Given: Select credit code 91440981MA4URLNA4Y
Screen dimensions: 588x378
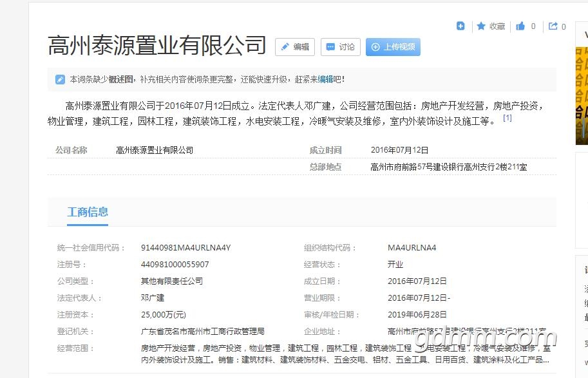Looking at the screenshot, I should pyautogui.click(x=185, y=248).
